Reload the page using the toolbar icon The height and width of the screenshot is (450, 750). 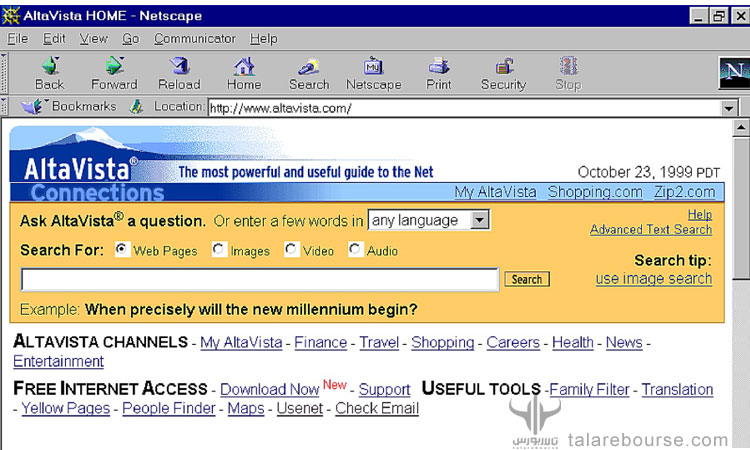[x=179, y=66]
